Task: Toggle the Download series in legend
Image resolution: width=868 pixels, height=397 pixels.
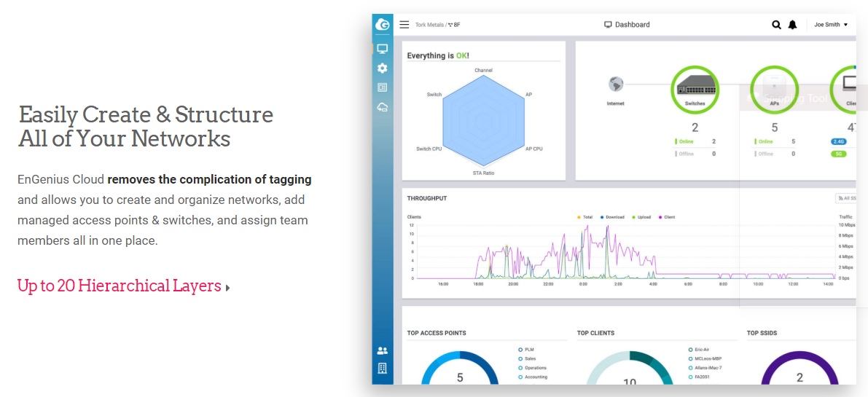Action: 611,217
